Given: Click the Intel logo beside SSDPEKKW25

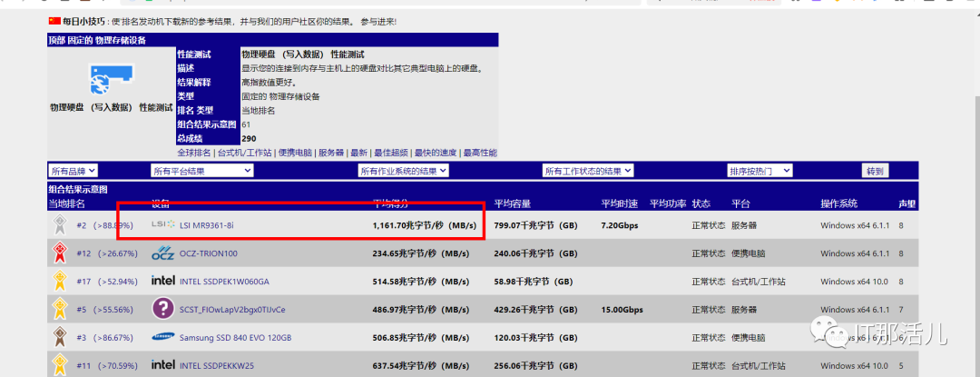Looking at the screenshot, I should [x=163, y=364].
